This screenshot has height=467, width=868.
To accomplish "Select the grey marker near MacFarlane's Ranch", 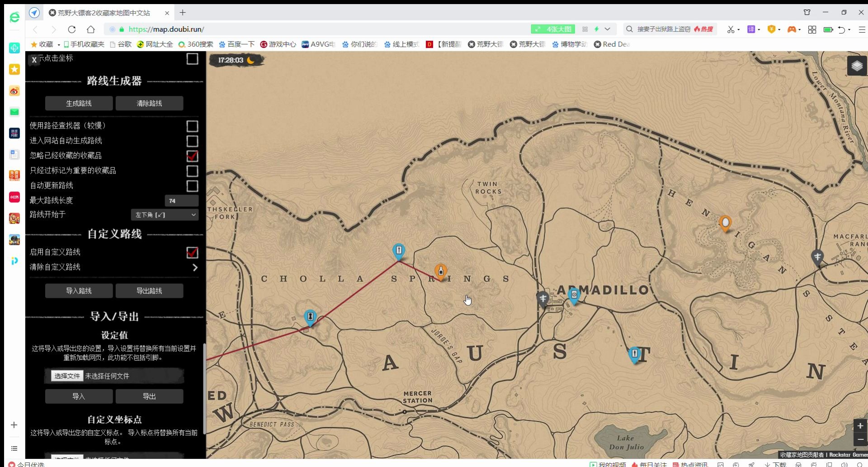I will 817,258.
